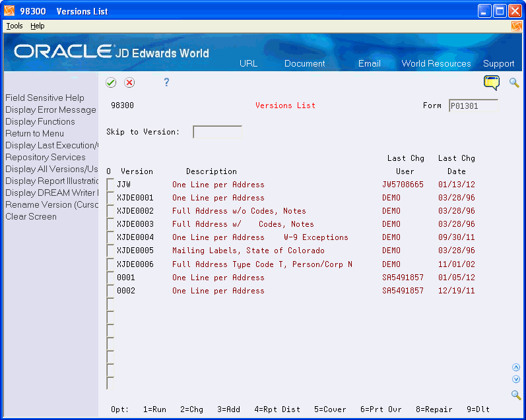Viewport: 526px width, 420px height.
Task: Click the option field for XJDE0006
Action: pyautogui.click(x=110, y=264)
